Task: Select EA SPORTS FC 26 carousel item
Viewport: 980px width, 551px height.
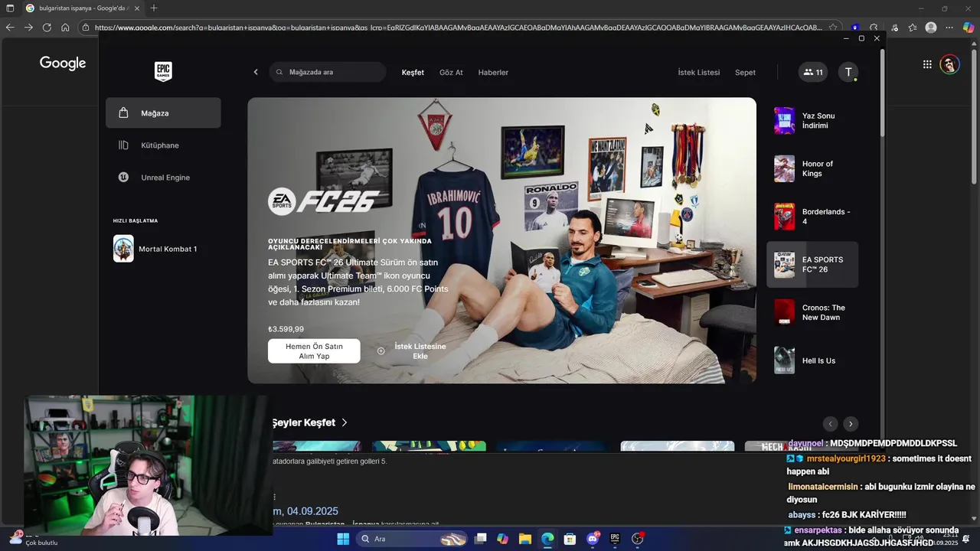Action: click(x=812, y=265)
